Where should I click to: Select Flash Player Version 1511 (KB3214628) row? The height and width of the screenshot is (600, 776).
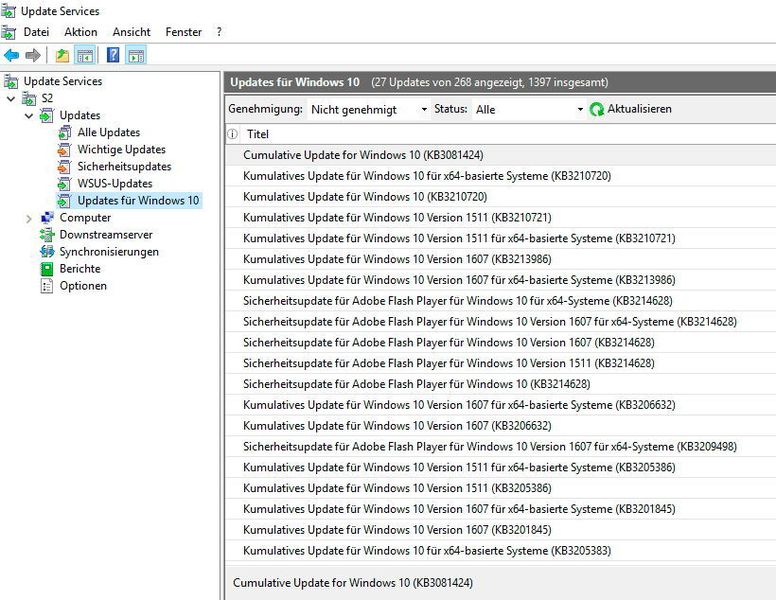click(x=500, y=363)
